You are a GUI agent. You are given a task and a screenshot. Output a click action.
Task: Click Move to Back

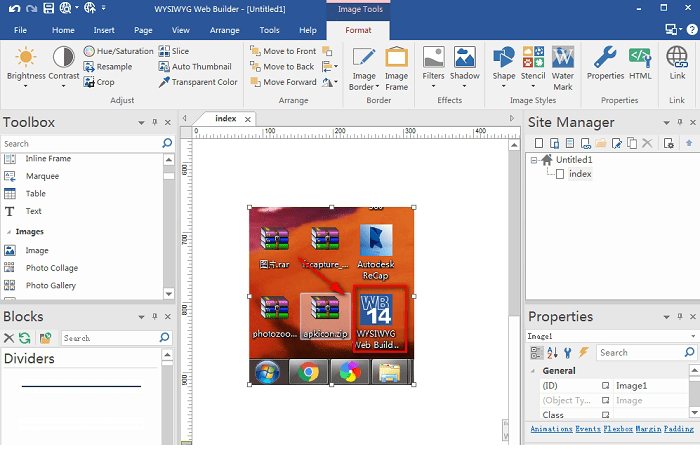pos(282,67)
